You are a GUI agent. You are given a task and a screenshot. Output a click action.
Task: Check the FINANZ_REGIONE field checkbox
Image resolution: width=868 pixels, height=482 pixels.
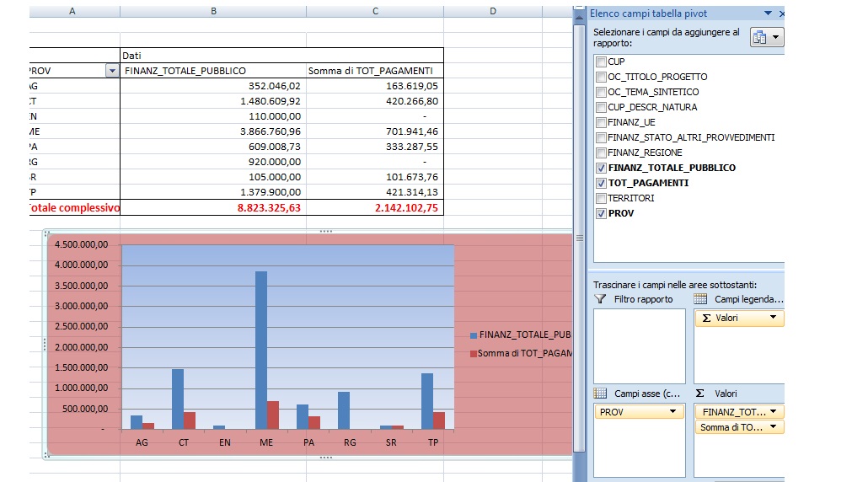click(x=601, y=153)
